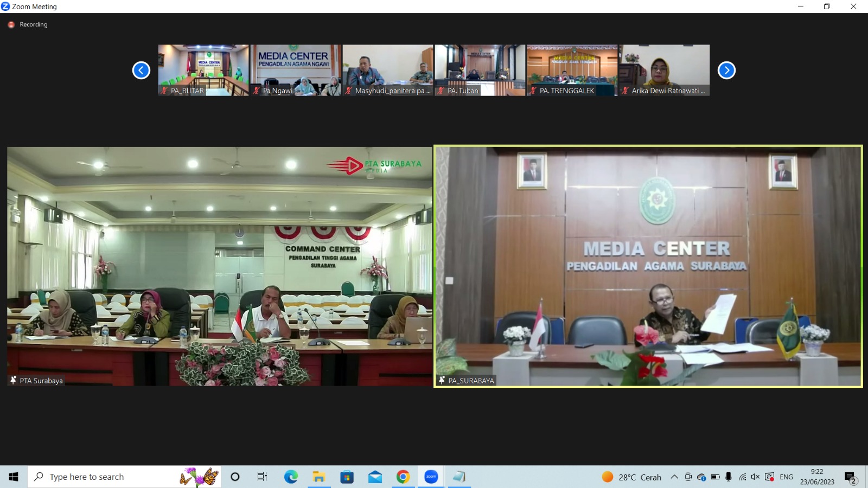
Task: Click the PTA Surabaya video panel
Action: pos(220,266)
